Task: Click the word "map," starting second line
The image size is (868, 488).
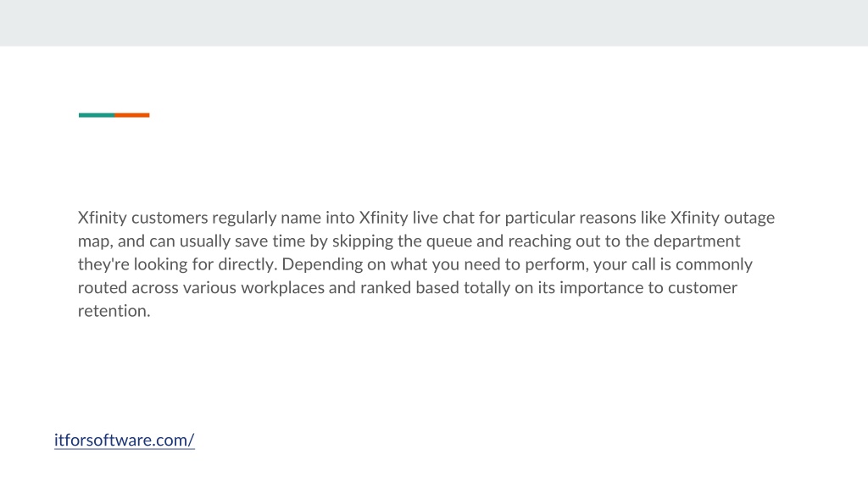Action: [x=95, y=241]
